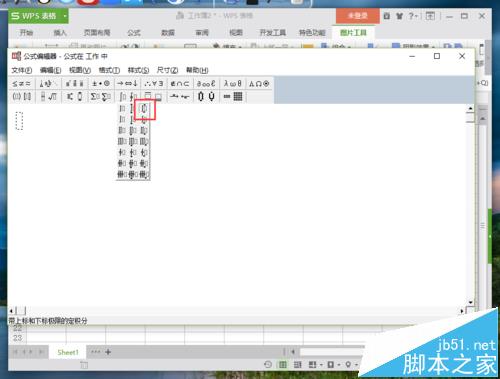Open the summation templates palette (Σ)
Screen dimensions: 500x379
(101, 97)
